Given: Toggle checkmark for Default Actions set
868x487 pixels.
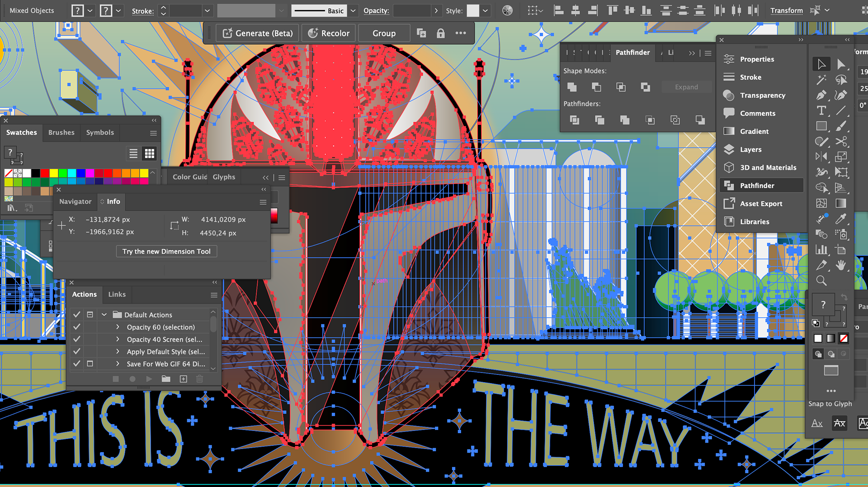Looking at the screenshot, I should (x=77, y=314).
